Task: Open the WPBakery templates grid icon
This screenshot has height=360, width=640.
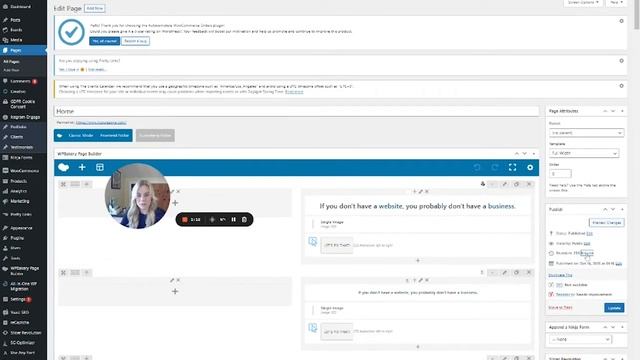Action: point(100,167)
